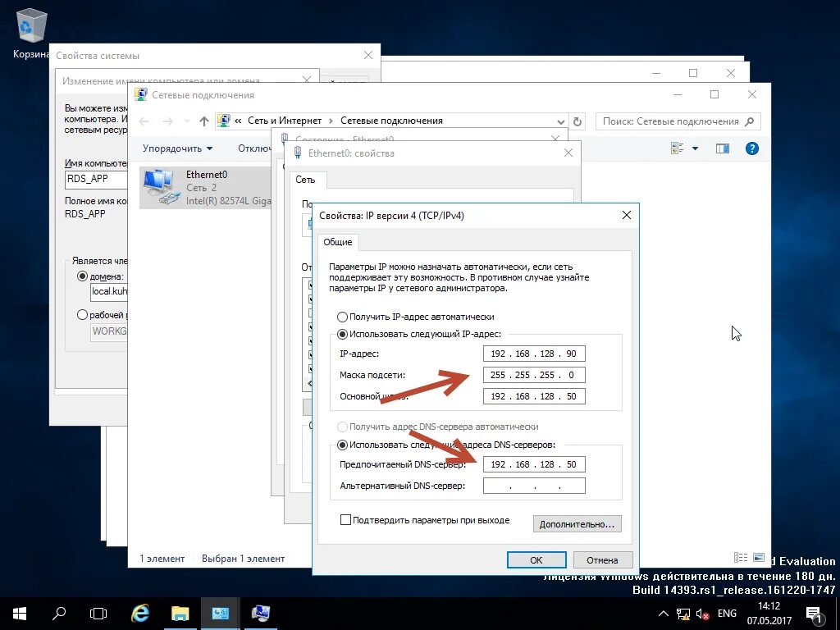Image resolution: width=840 pixels, height=630 pixels.
Task: Close the IPv4 properties dialog
Action: click(626, 216)
